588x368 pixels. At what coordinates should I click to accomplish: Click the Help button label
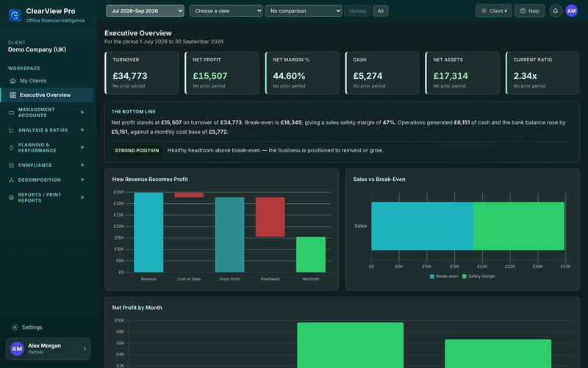(x=534, y=11)
